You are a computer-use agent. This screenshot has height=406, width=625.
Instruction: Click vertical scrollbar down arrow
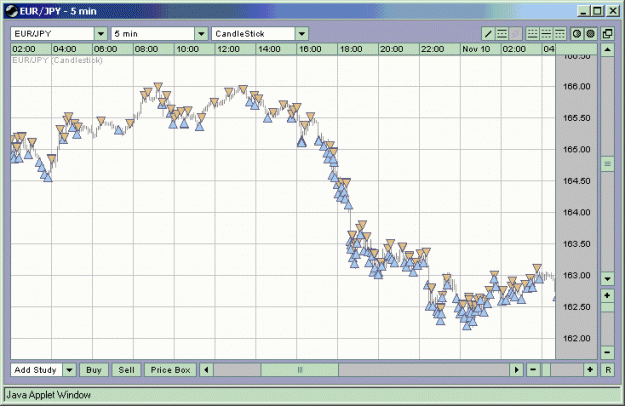(x=607, y=279)
